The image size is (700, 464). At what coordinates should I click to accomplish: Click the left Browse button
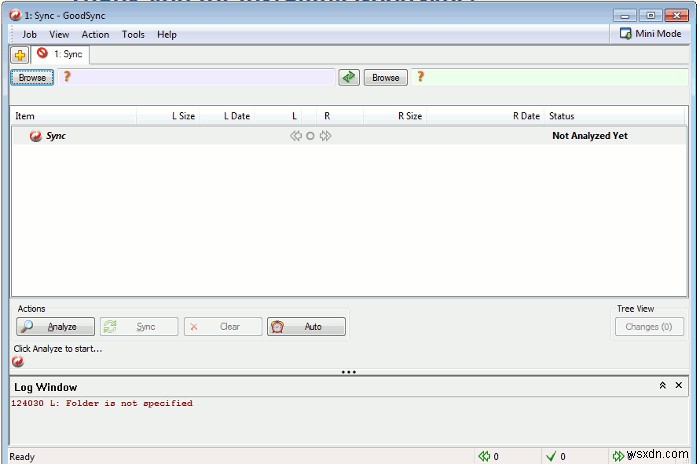tap(32, 77)
